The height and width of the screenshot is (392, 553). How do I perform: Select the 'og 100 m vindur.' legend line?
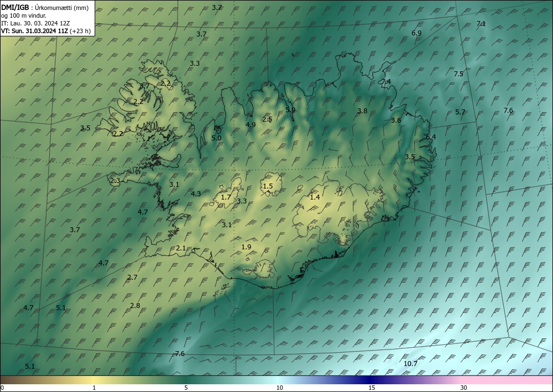23,15
